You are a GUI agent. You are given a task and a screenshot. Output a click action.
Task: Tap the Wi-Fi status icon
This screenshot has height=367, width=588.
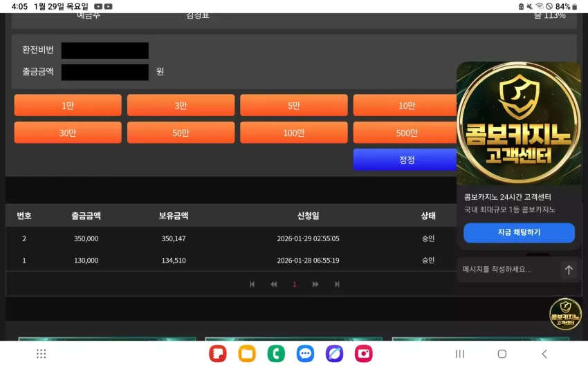pyautogui.click(x=540, y=6)
